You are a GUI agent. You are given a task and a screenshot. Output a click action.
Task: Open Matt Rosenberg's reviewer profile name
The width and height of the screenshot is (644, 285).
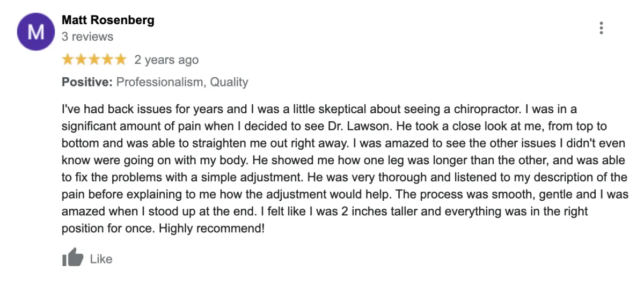point(108,20)
